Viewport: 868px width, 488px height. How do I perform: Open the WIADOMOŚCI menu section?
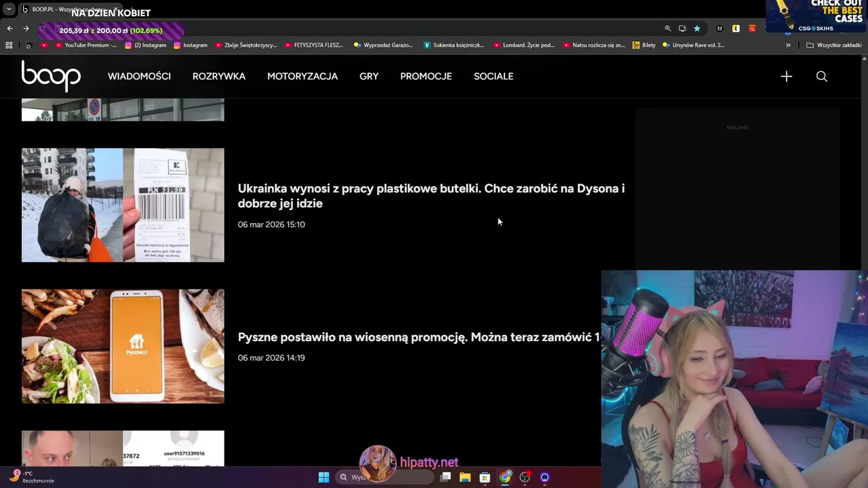139,77
